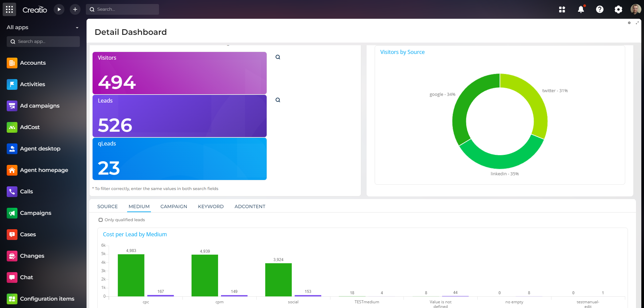This screenshot has height=308, width=644.
Task: Click inside the global search field
Action: [122, 9]
